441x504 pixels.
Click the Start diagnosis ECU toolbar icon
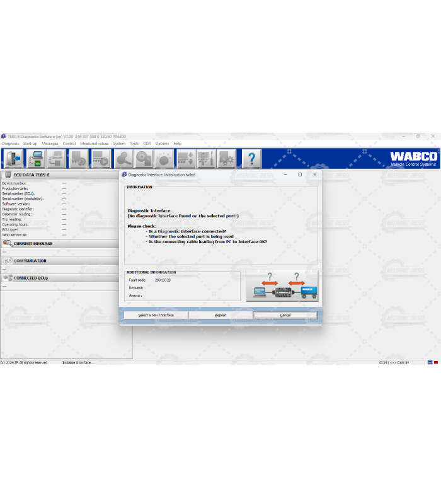pyautogui.click(x=35, y=158)
